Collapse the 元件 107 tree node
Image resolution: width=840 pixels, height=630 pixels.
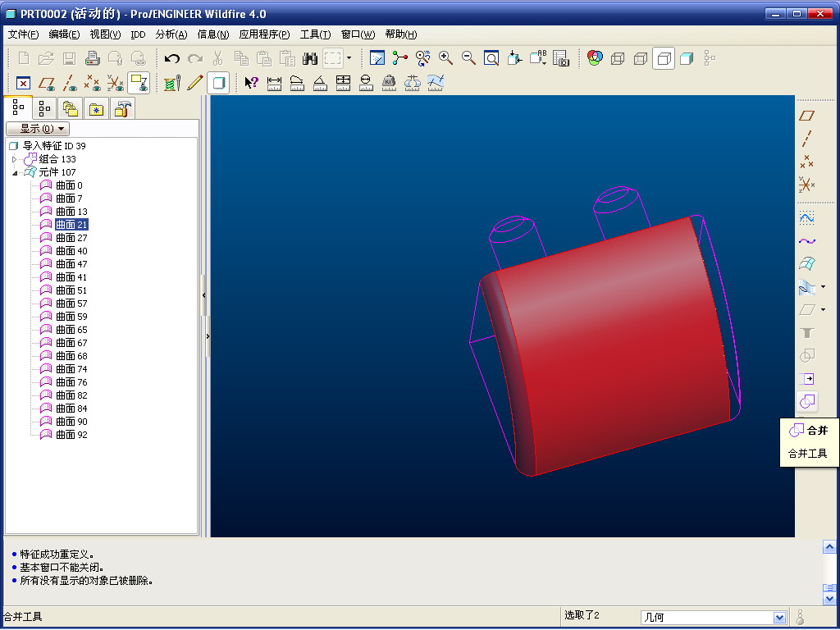[15, 172]
